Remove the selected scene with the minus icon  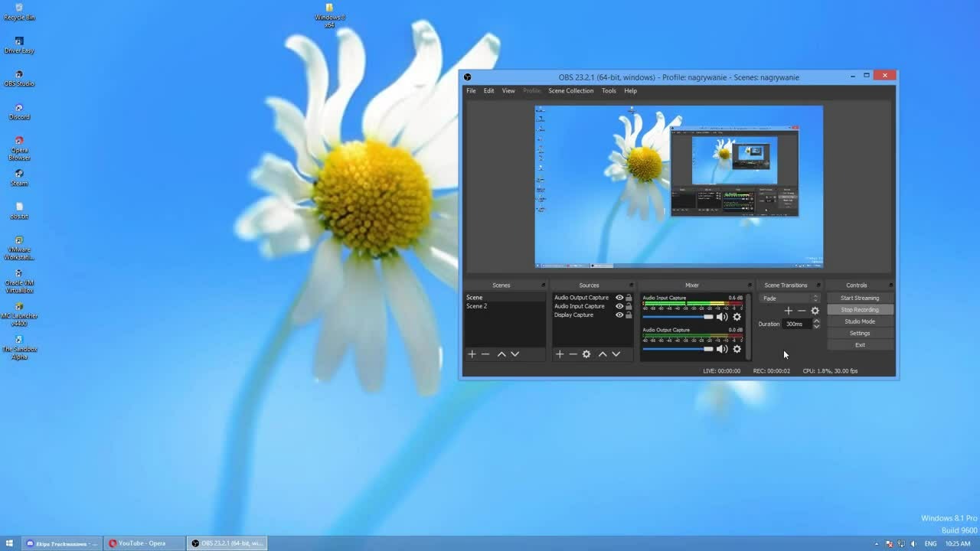pos(485,354)
